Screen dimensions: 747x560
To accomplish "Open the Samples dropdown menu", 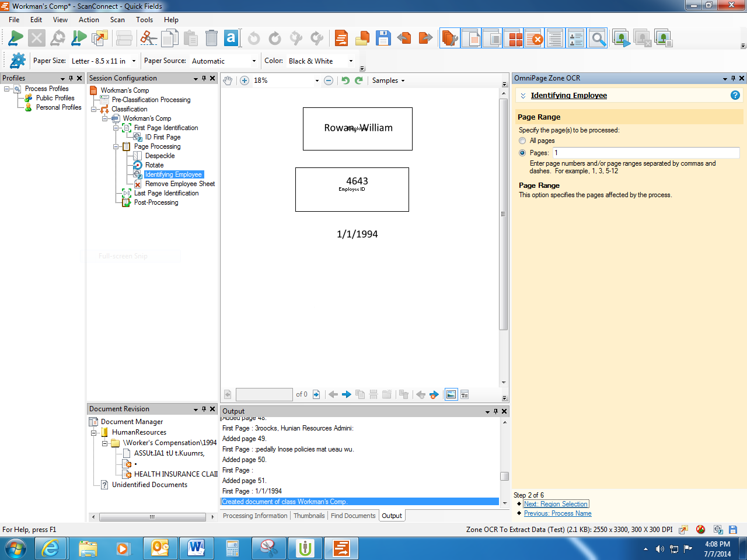I will tap(388, 80).
